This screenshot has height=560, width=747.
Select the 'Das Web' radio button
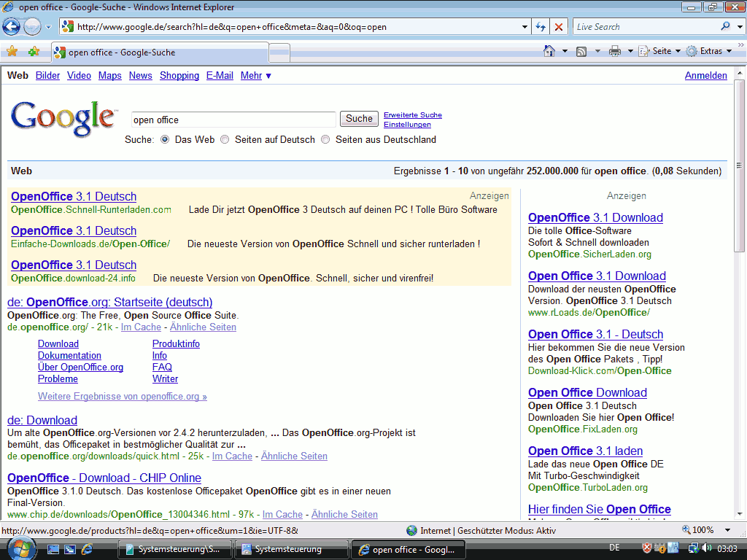tap(165, 139)
